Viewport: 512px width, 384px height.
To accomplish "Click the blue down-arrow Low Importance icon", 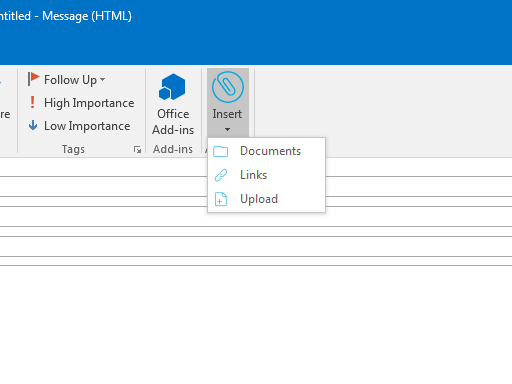I will (33, 125).
